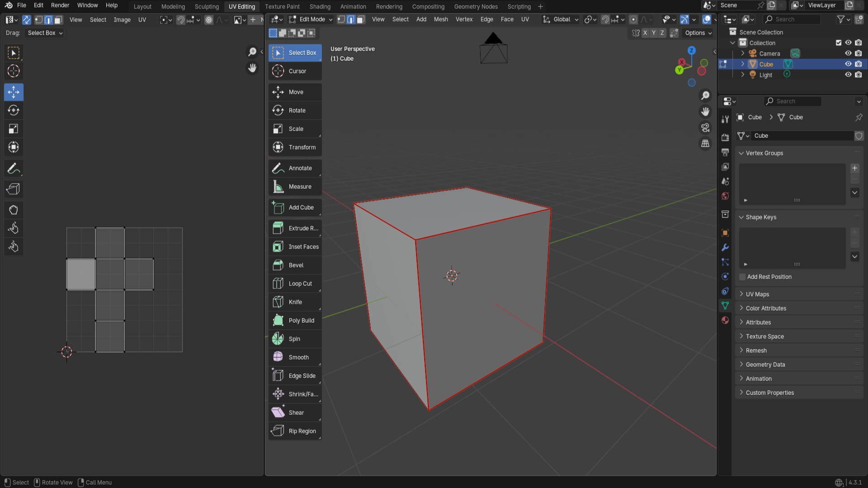This screenshot has height=488, width=868.
Task: Toggle the Collection exclude checkbox
Action: point(839,42)
